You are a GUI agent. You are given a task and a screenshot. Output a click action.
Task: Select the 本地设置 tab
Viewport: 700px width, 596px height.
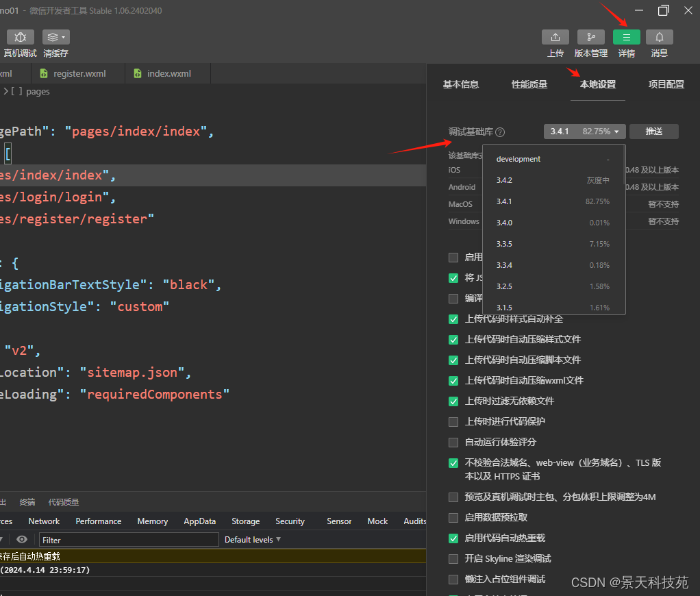coord(598,84)
